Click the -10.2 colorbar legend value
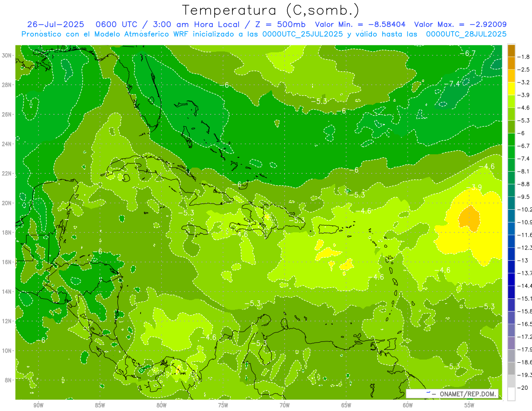This screenshot has width=532, height=411. [524, 209]
